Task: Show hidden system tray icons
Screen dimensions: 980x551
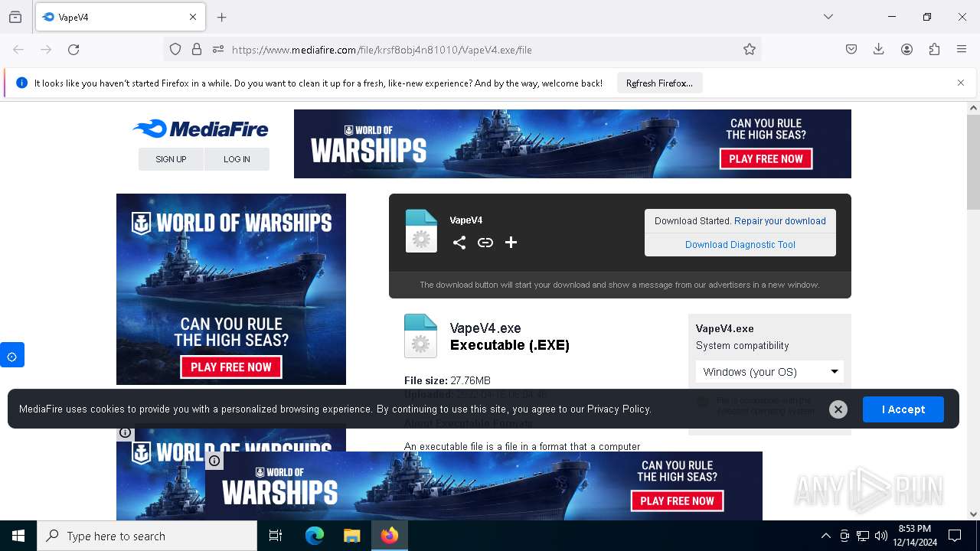Action: (825, 536)
